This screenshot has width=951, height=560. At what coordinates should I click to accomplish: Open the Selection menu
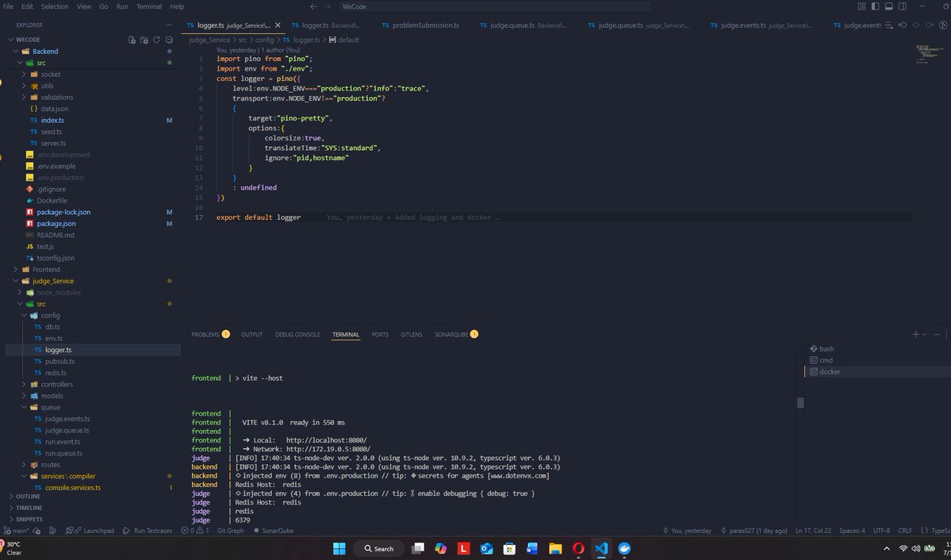click(x=55, y=6)
